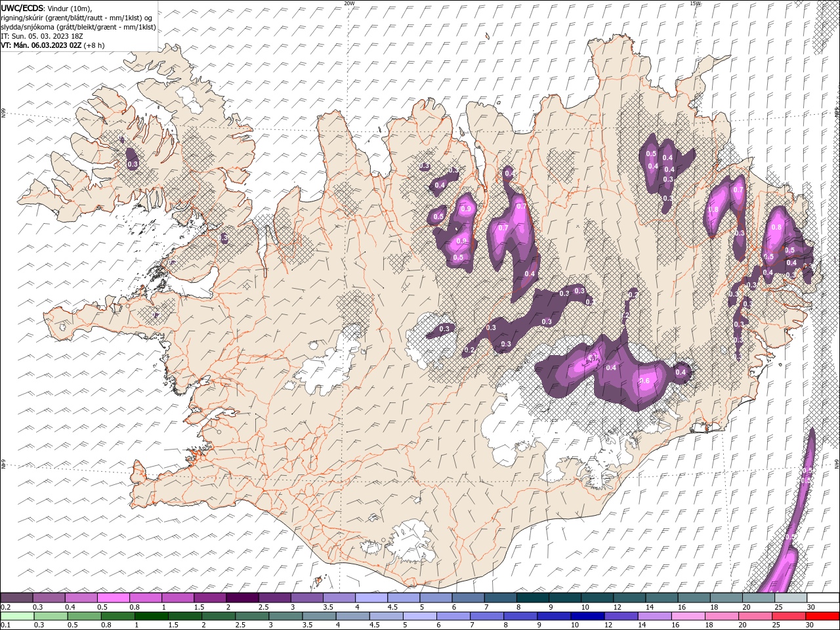Click the sleet/snow legend swatch for 4–4.5
The image size is (840, 630).
click(x=371, y=597)
